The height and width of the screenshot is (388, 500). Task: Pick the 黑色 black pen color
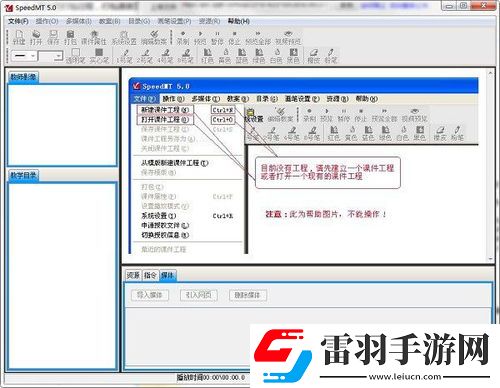[293, 56]
